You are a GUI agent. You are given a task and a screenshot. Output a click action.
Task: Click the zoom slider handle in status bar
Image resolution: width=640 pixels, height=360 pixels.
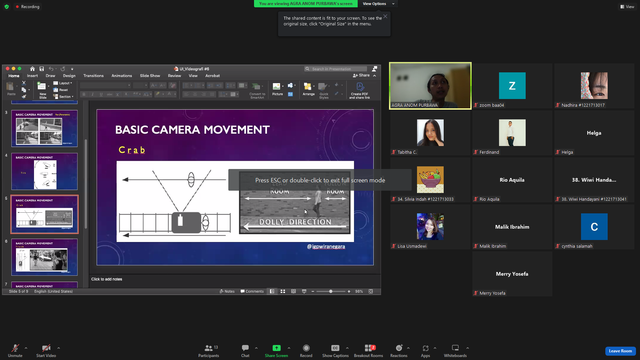[x=331, y=291]
